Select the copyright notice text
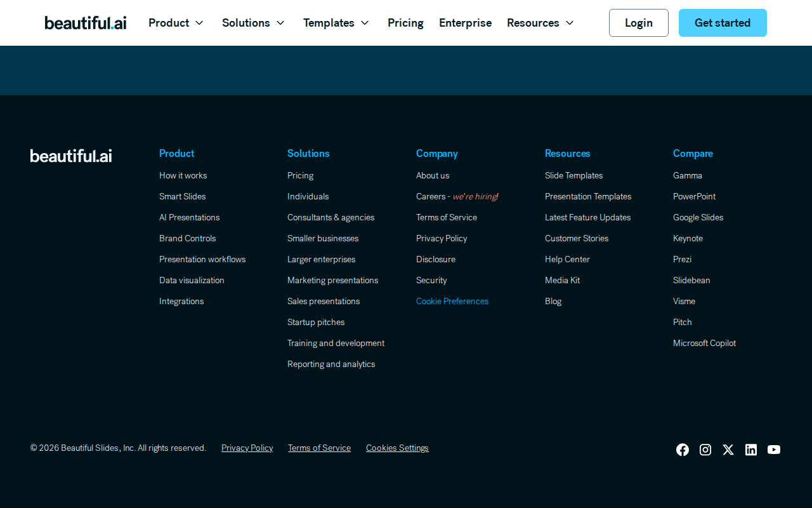The height and width of the screenshot is (508, 812). point(118,448)
